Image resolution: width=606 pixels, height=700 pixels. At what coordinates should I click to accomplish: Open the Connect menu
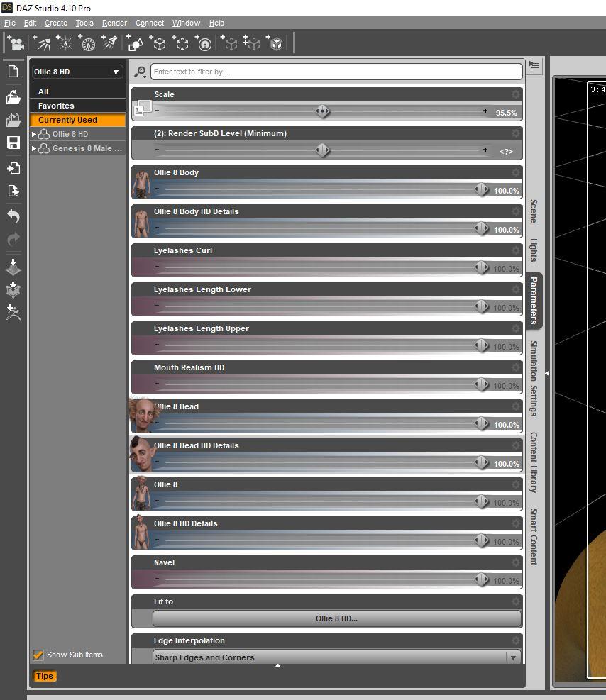(150, 23)
